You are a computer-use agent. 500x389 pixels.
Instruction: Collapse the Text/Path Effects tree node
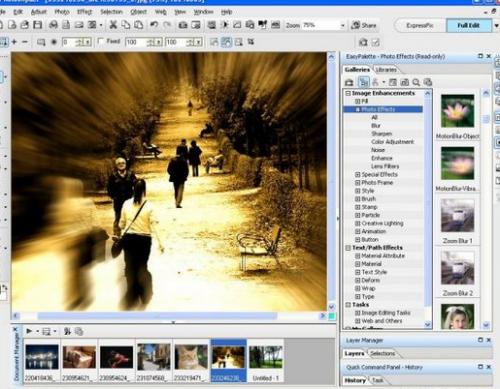(348, 248)
